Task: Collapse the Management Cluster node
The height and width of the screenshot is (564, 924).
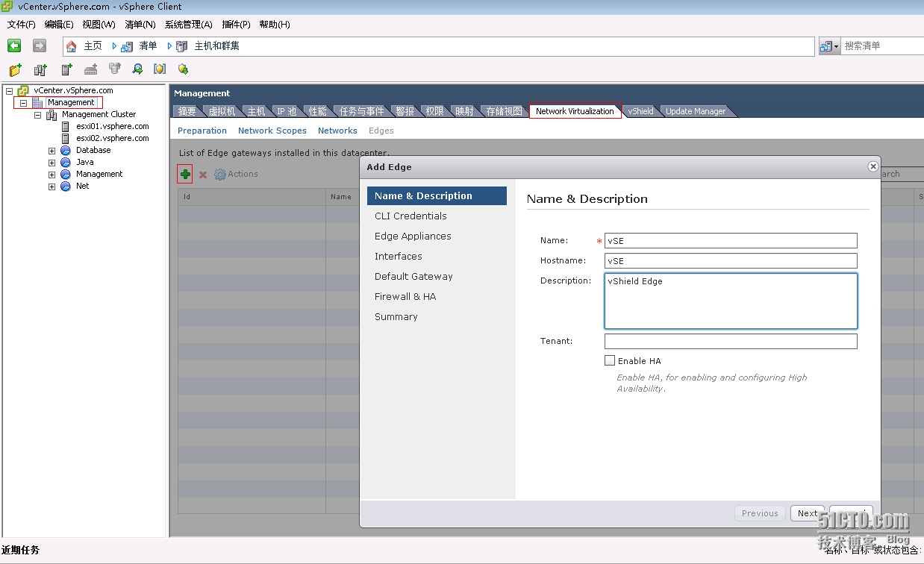Action: click(x=37, y=114)
